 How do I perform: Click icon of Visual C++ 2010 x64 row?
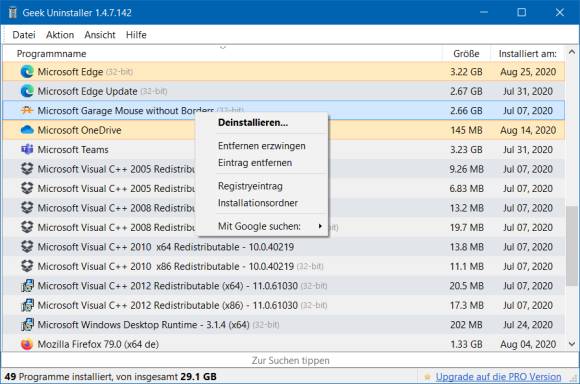click(27, 246)
